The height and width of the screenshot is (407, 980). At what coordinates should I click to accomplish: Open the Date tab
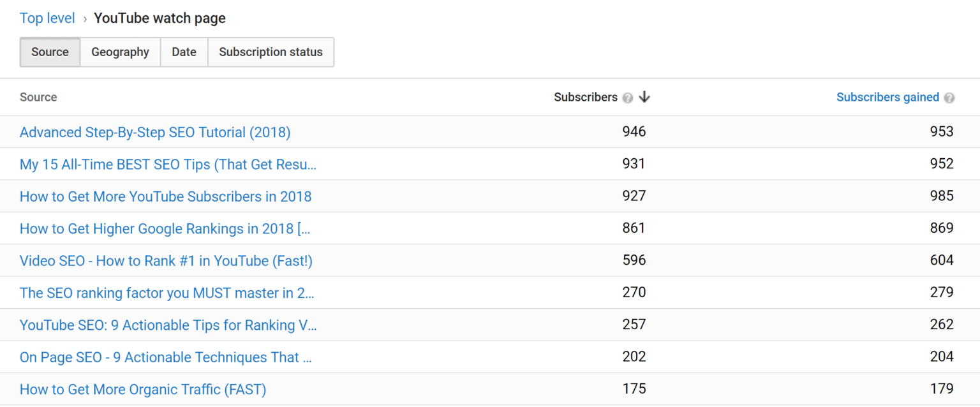click(184, 52)
